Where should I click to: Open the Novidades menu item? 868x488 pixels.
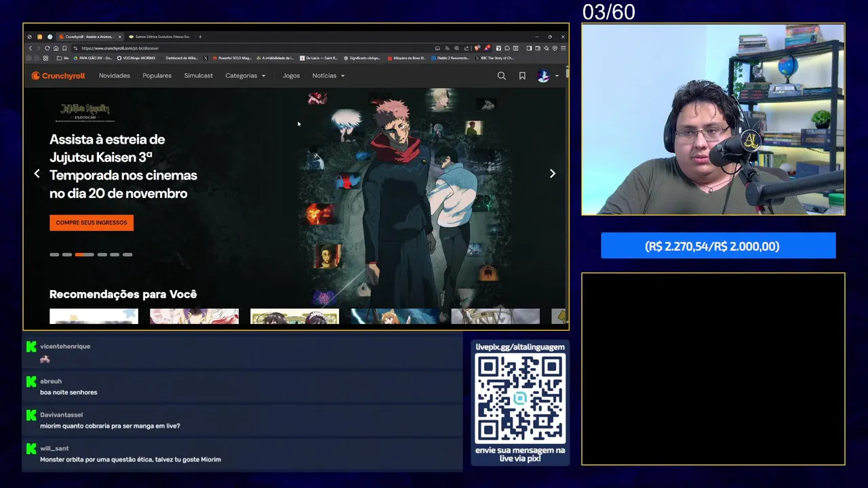[114, 76]
